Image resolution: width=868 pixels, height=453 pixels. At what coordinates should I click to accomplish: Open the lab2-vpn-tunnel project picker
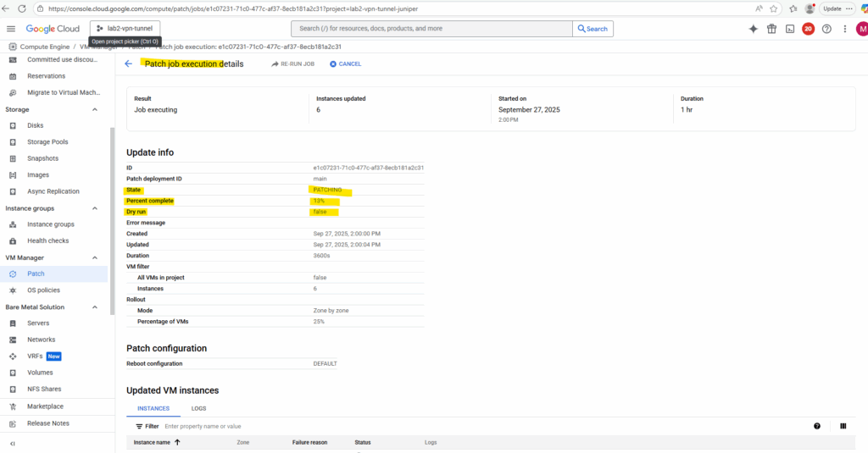pos(125,28)
